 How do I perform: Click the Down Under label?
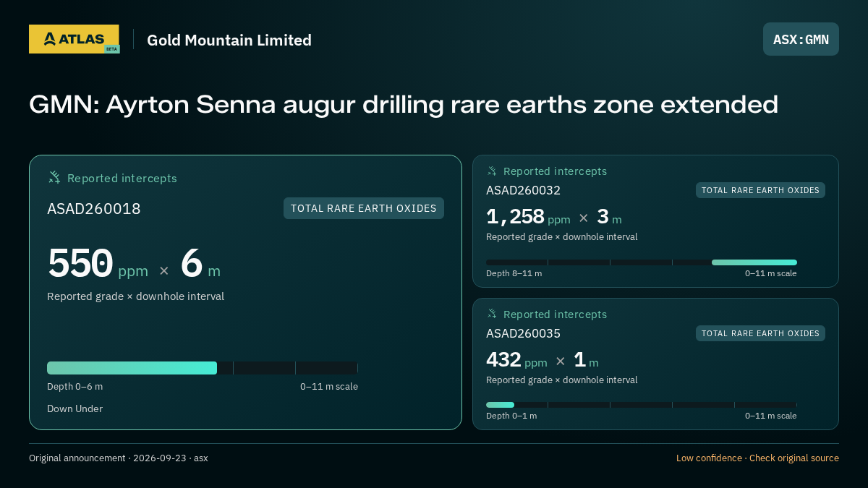[x=75, y=408]
